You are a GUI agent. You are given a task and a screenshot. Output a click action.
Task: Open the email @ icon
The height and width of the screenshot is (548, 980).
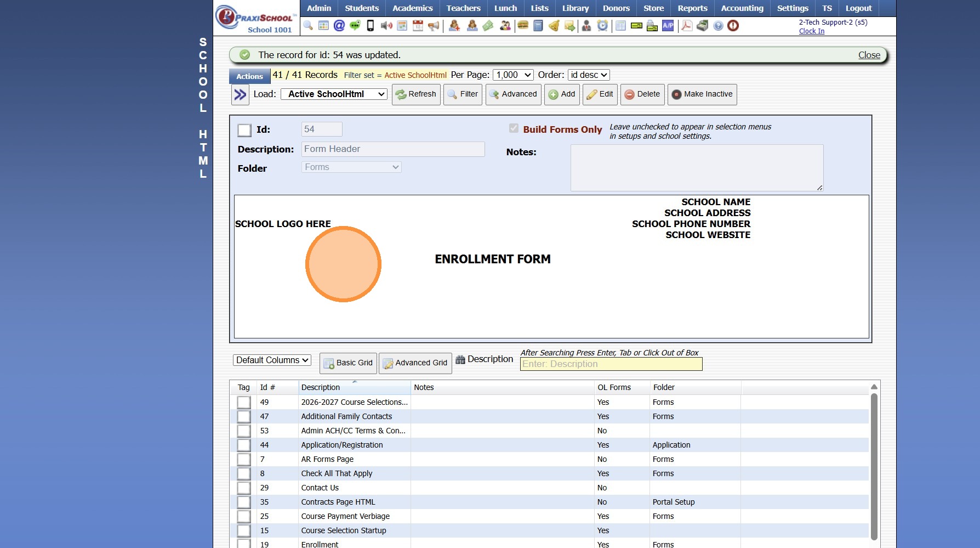click(339, 26)
